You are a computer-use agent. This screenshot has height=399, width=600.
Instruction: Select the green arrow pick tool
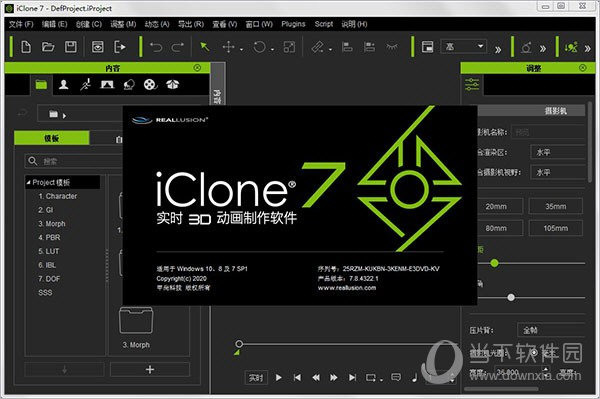pyautogui.click(x=205, y=47)
